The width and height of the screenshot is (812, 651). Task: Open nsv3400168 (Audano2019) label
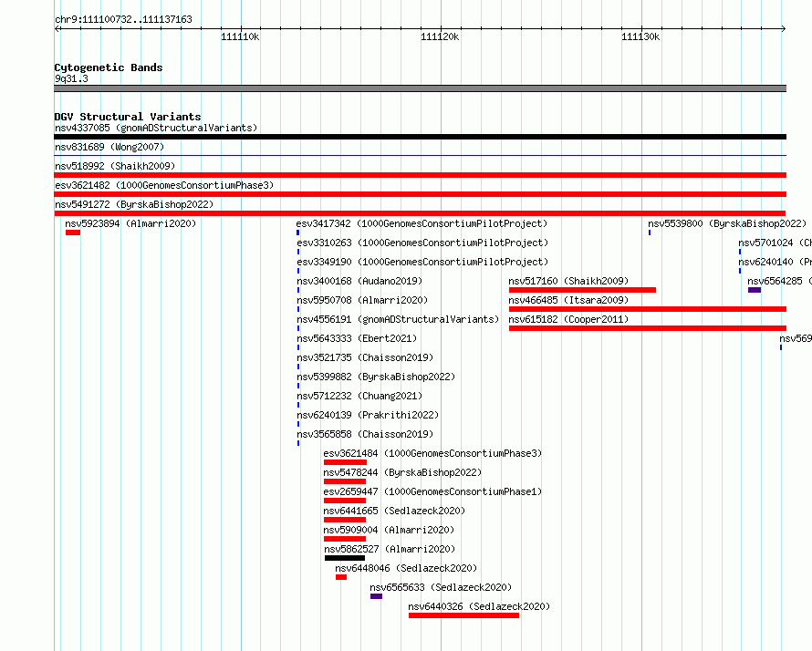click(x=359, y=281)
